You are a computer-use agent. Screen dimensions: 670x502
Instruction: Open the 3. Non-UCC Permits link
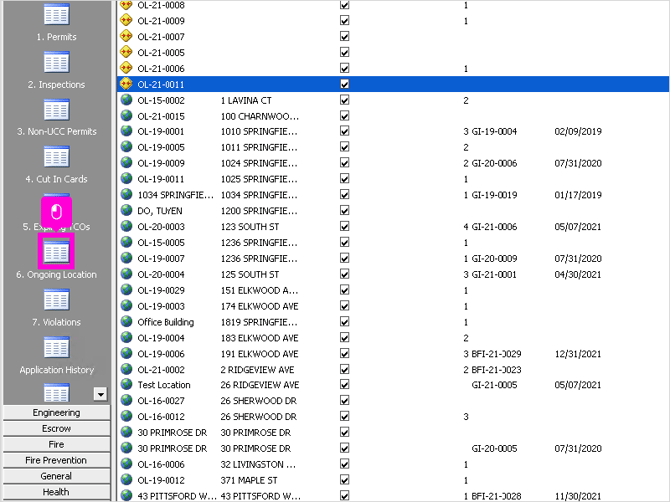coord(56,132)
